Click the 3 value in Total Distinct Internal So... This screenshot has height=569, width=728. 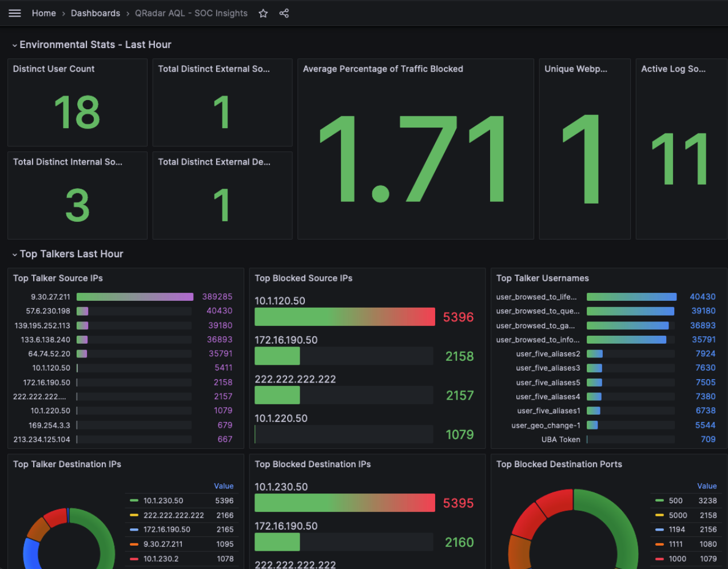78,205
